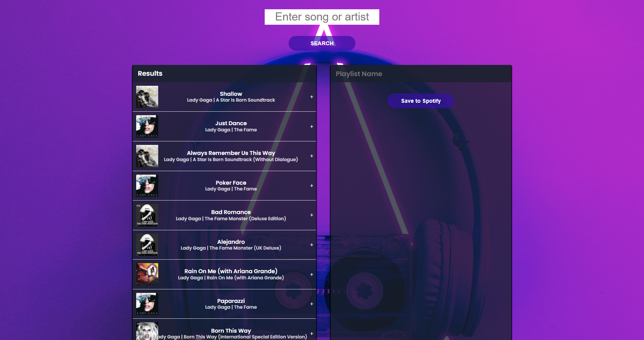Viewport: 644px width, 340px height.
Task: Select the Just Dance album artwork
Action: point(147,126)
